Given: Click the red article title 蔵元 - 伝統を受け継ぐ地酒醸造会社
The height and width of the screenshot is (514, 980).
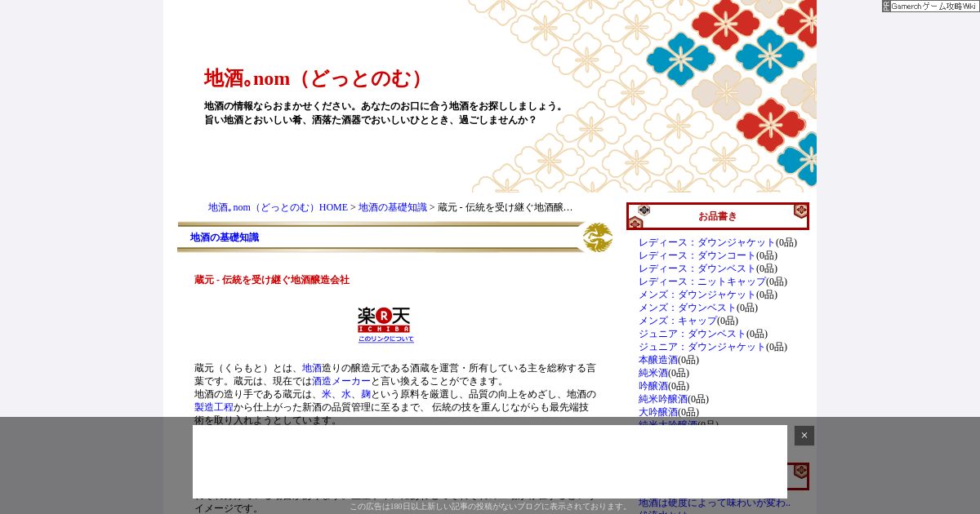Looking at the screenshot, I should click(x=272, y=280).
